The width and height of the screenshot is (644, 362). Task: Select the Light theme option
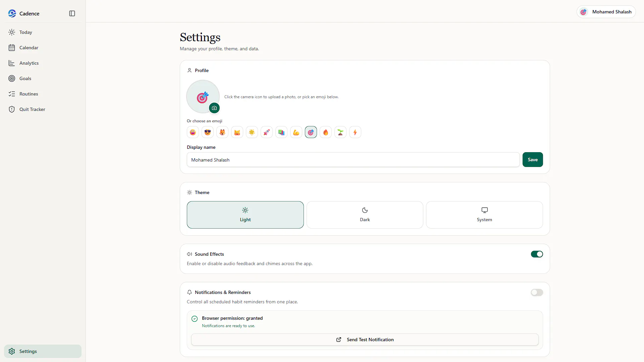click(245, 215)
